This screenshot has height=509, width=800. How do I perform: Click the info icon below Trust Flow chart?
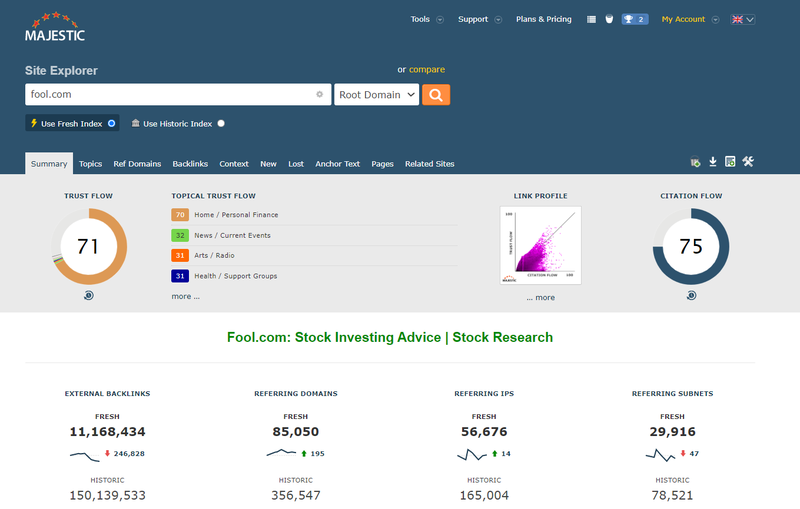(x=88, y=295)
